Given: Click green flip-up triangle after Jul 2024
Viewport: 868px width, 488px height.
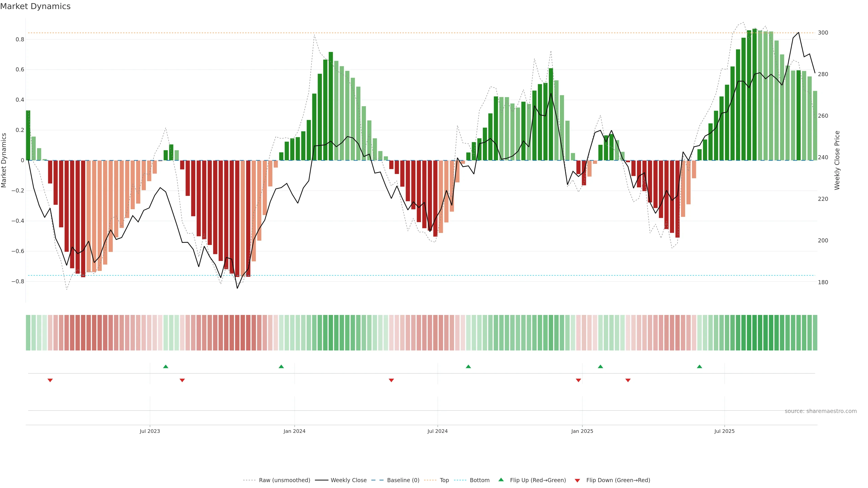Looking at the screenshot, I should pos(468,366).
